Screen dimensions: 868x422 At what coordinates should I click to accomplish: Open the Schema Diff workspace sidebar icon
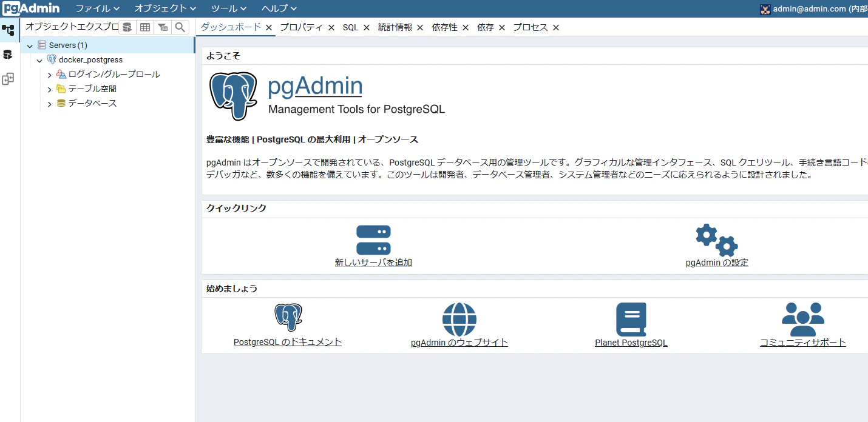[8, 79]
